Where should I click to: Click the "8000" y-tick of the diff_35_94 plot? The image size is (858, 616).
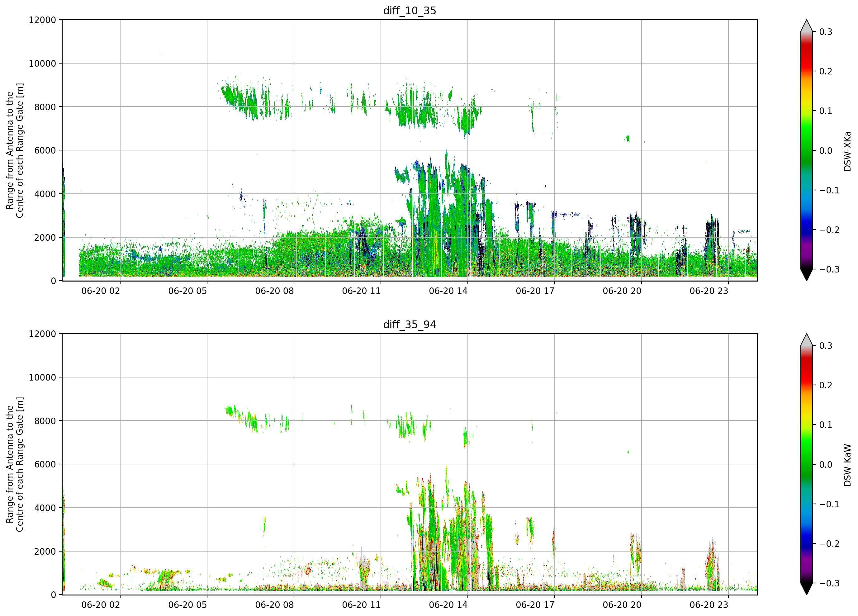(x=45, y=421)
